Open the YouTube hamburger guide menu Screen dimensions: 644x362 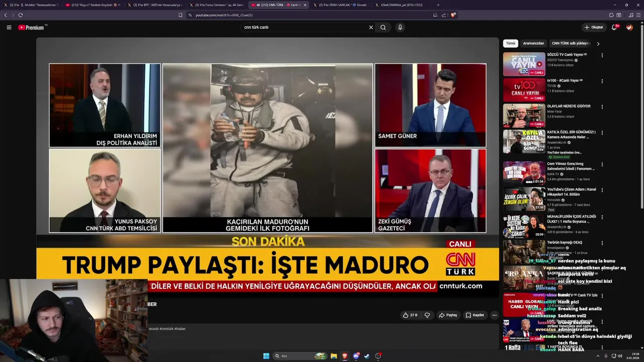pos(9,27)
